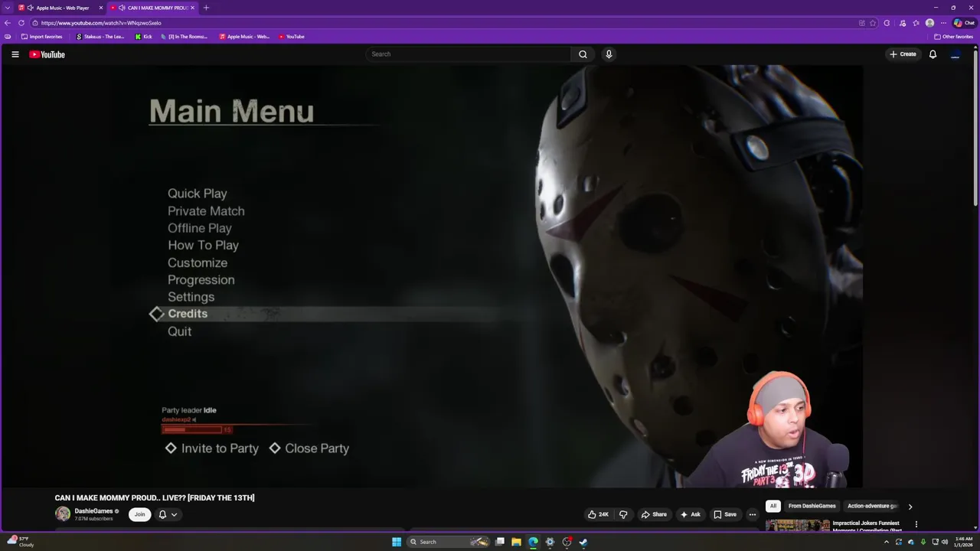Open File Explorer from taskbar

[516, 542]
